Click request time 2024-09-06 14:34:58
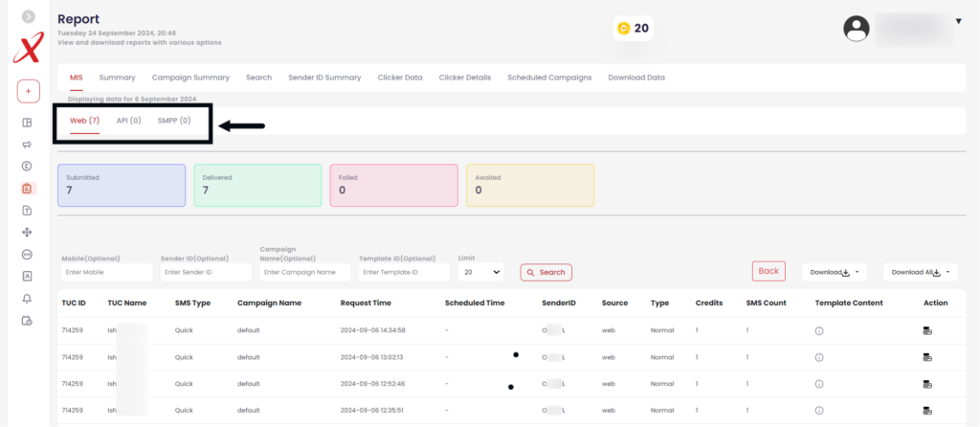Screen dimensions: 980x427 [373, 330]
